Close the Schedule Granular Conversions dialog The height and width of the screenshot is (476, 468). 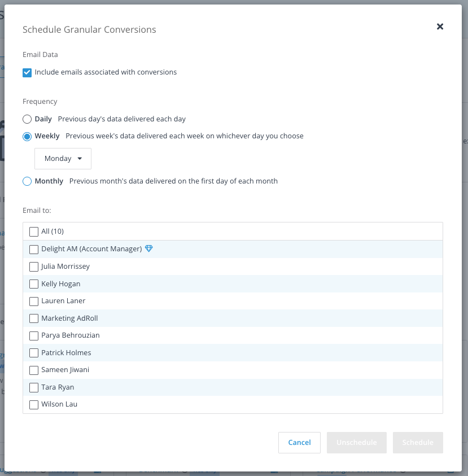click(x=440, y=27)
